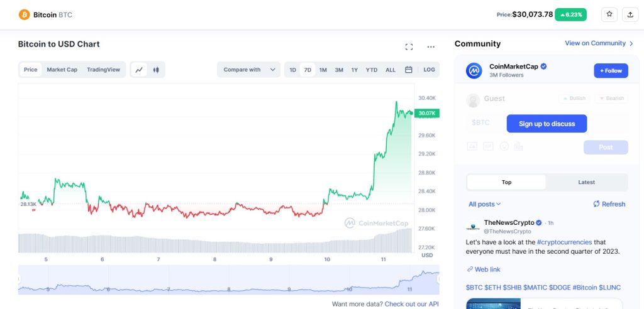Mark sentiment as Bullish

pyautogui.click(x=574, y=98)
